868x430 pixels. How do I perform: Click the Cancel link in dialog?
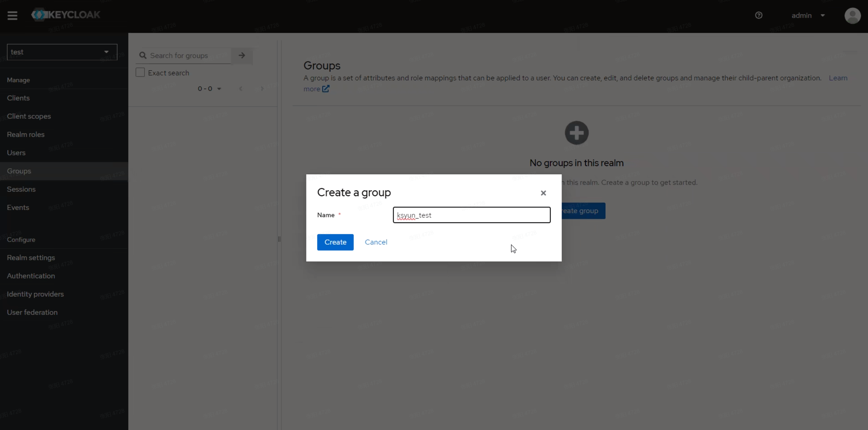pyautogui.click(x=376, y=242)
